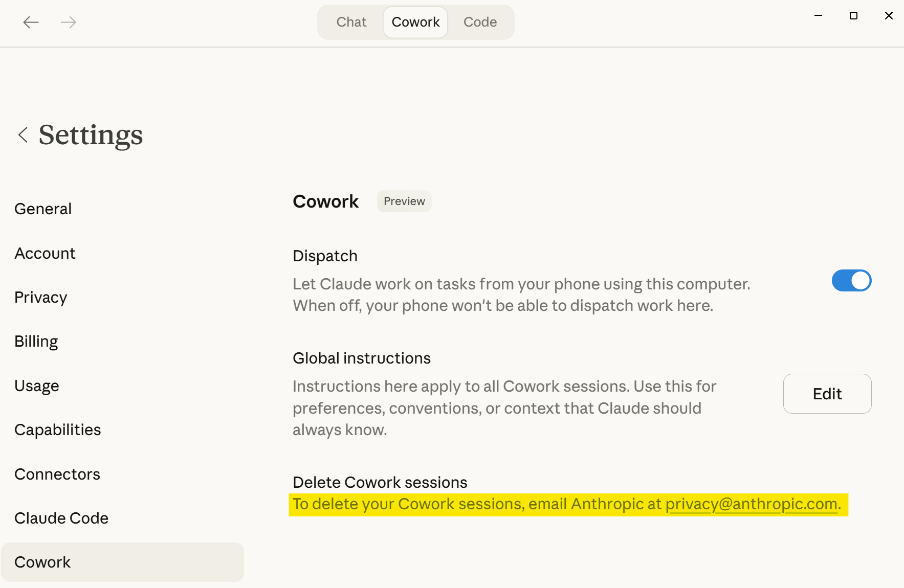Open Claude Code settings
This screenshot has height=588, width=904.
[61, 518]
